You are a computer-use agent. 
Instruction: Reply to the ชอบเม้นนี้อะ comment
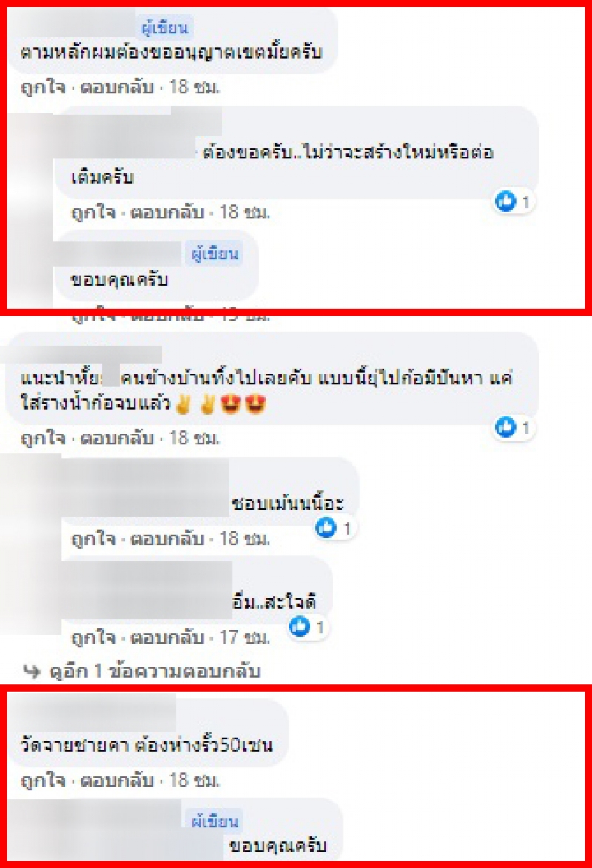pyautogui.click(x=167, y=538)
